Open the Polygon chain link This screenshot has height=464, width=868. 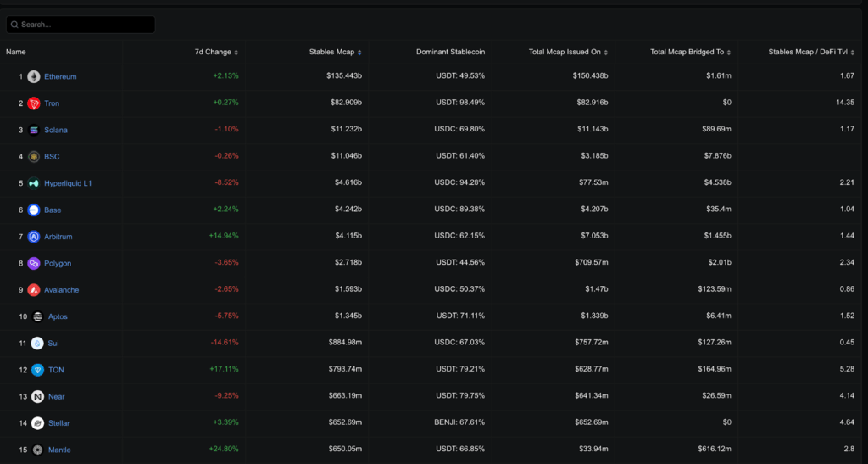pos(58,263)
